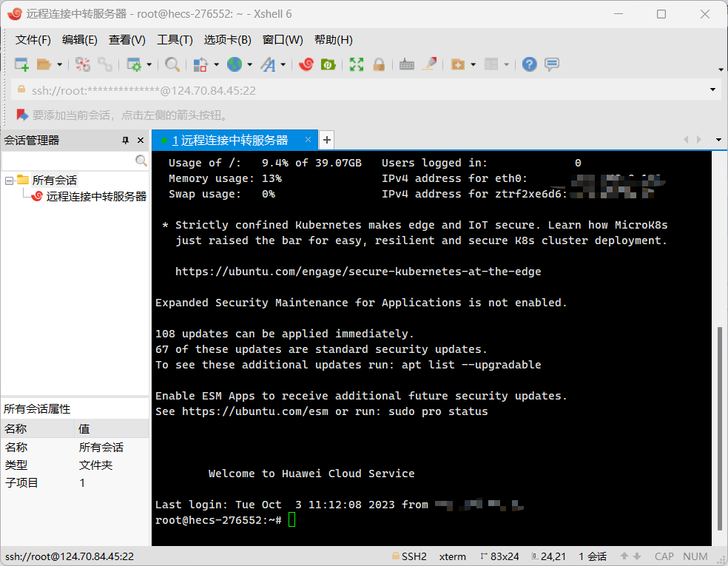Open the Help question mark icon
This screenshot has width=728, height=566.
coord(529,65)
